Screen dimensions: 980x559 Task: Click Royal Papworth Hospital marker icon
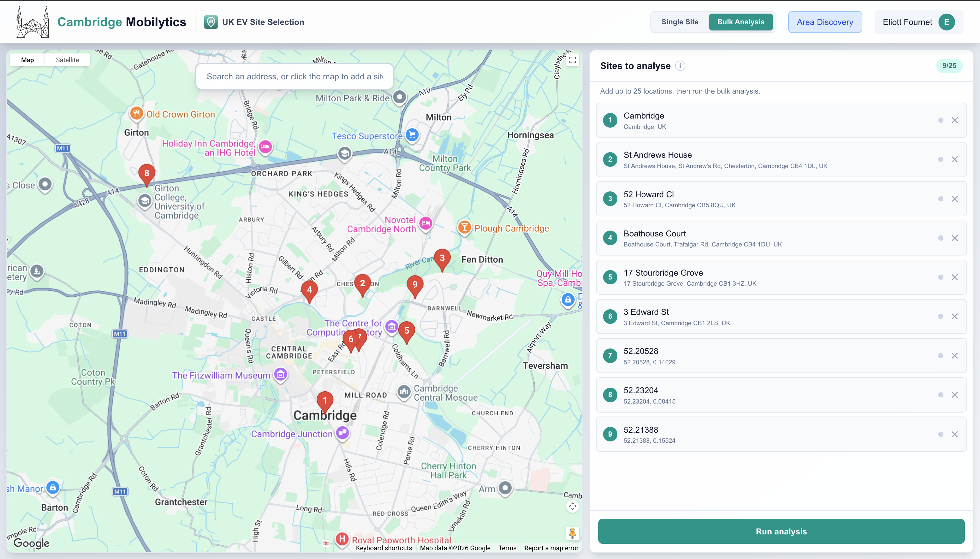point(342,539)
